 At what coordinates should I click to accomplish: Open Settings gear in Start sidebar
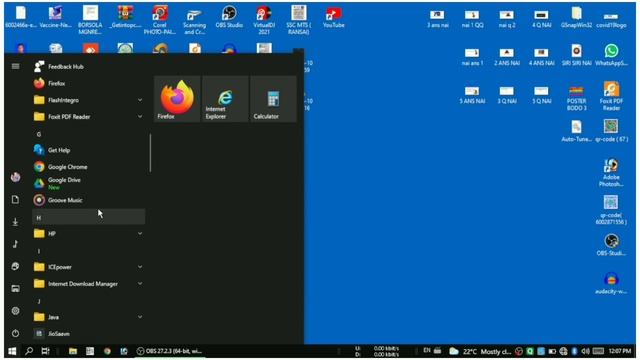pyautogui.click(x=16, y=311)
